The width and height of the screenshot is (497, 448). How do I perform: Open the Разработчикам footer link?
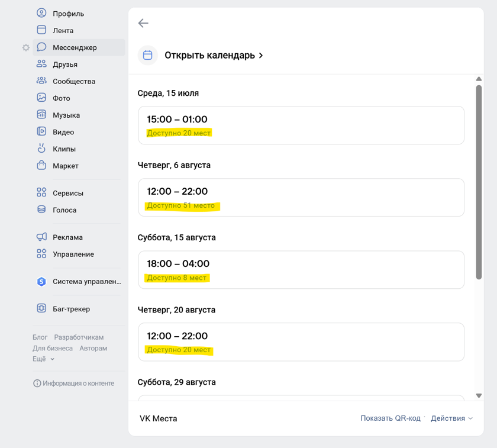[x=79, y=337]
